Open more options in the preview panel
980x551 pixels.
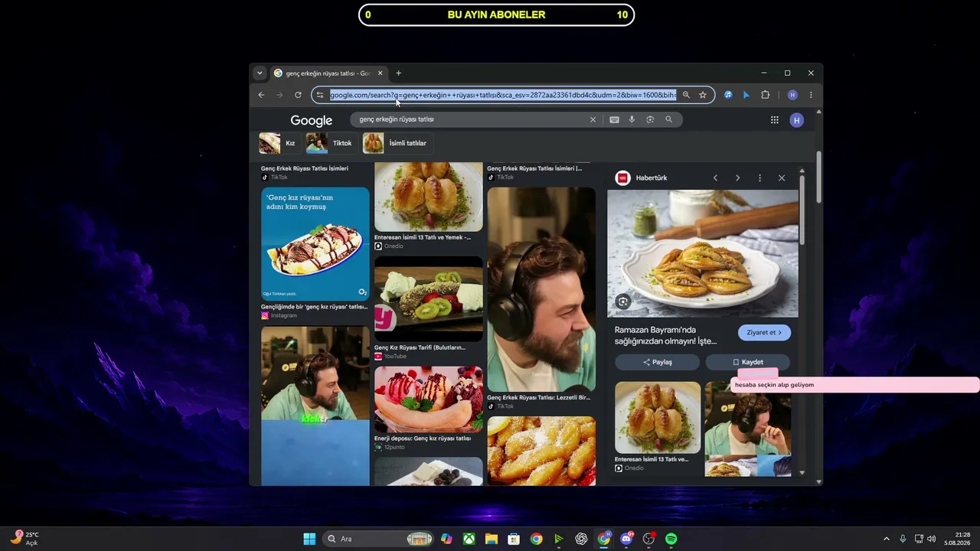click(x=759, y=178)
